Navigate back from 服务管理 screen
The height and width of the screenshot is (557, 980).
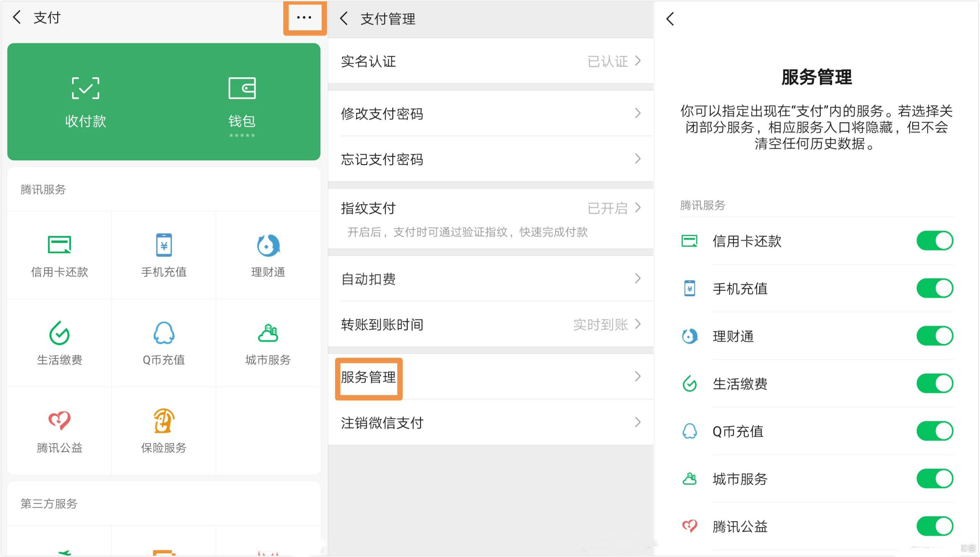(671, 18)
